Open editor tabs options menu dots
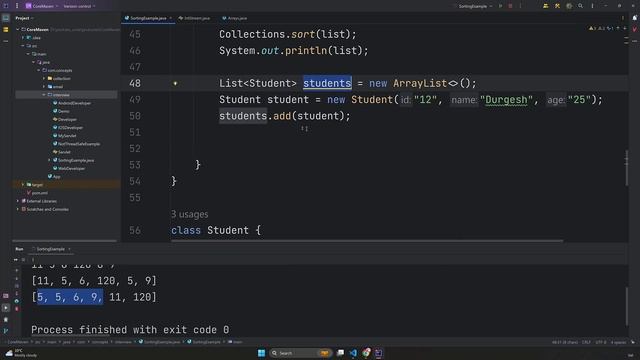 coord(623,18)
